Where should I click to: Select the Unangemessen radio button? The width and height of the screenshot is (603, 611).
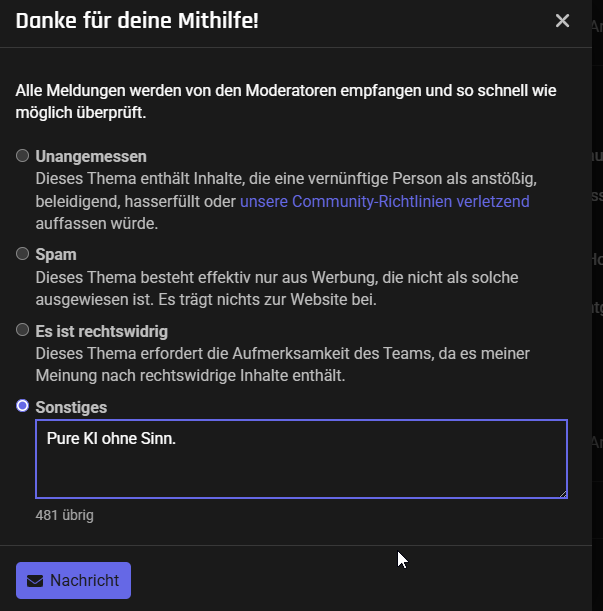click(x=23, y=155)
